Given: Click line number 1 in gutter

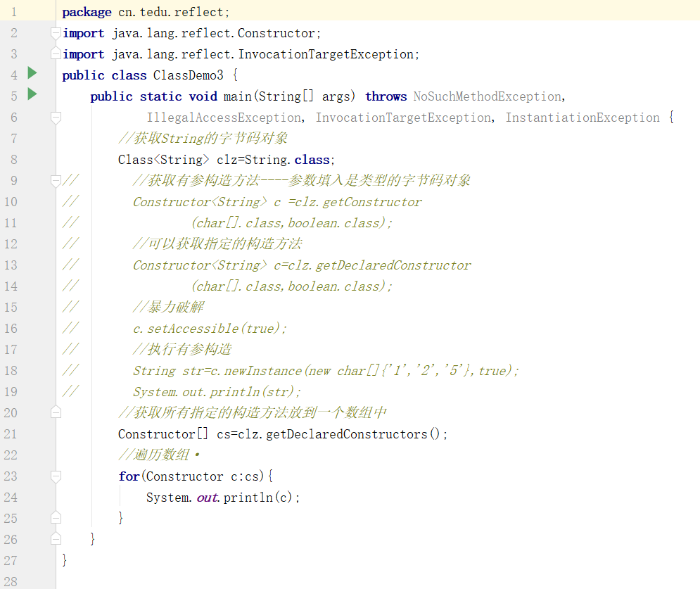Looking at the screenshot, I should tap(14, 12).
